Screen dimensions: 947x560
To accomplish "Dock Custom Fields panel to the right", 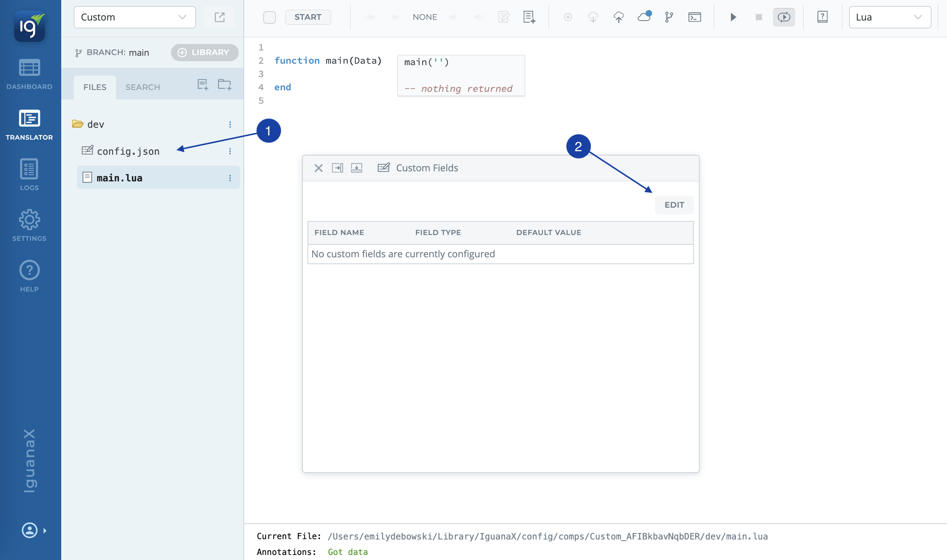I will point(337,168).
